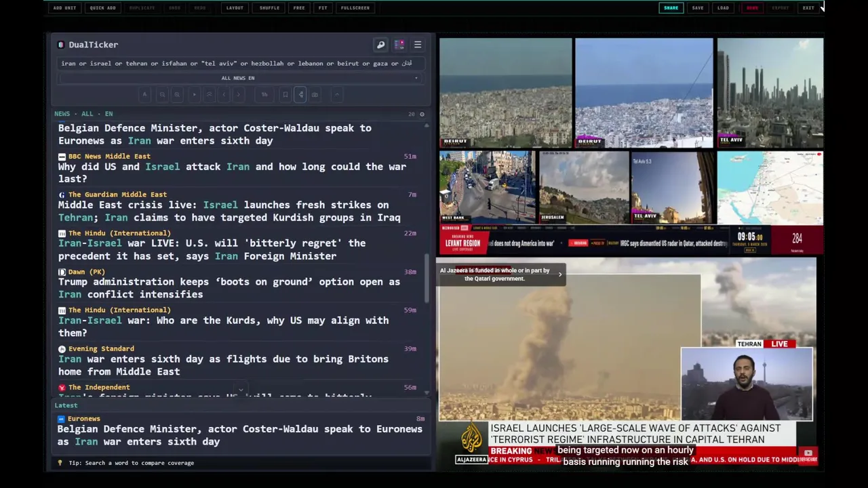The height and width of the screenshot is (488, 868).
Task: Click the camera snapshot icon
Action: coord(315,94)
